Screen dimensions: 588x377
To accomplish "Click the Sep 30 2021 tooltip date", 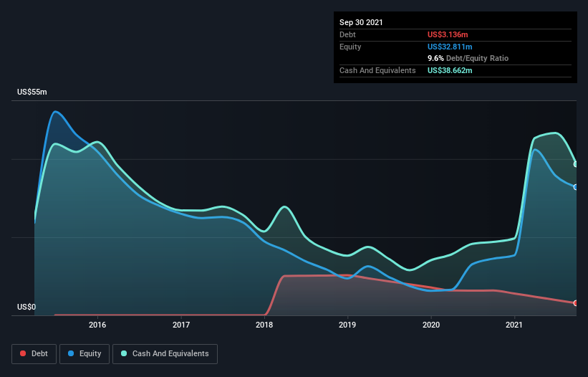I will point(361,22).
